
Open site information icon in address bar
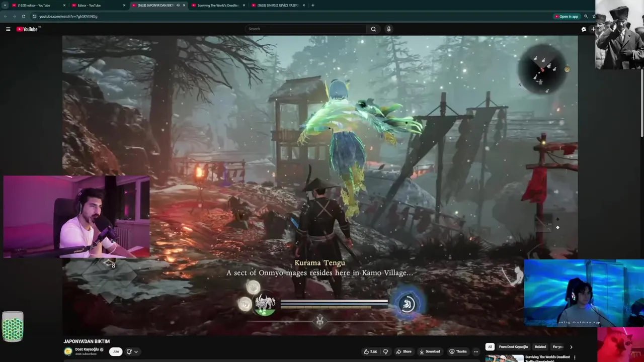pyautogui.click(x=34, y=17)
